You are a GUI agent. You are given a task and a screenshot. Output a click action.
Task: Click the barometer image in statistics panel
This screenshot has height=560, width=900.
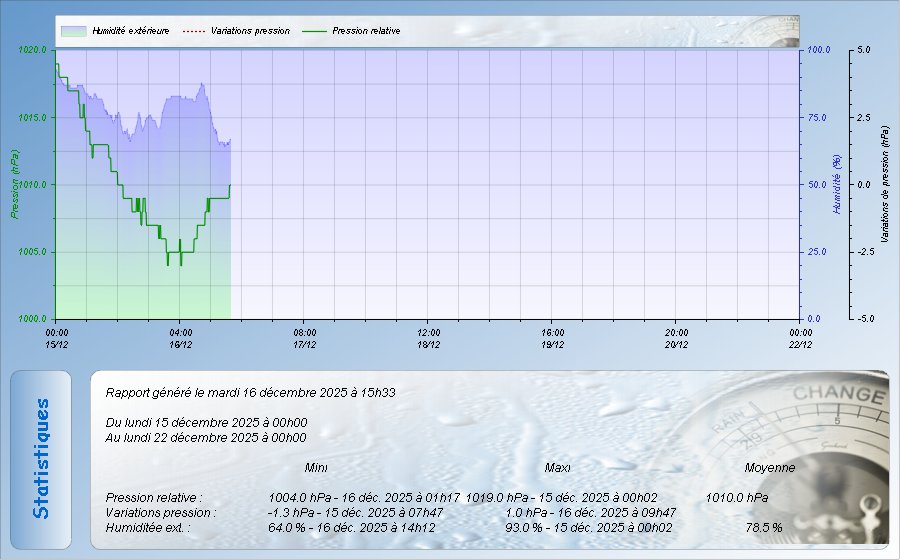800,450
